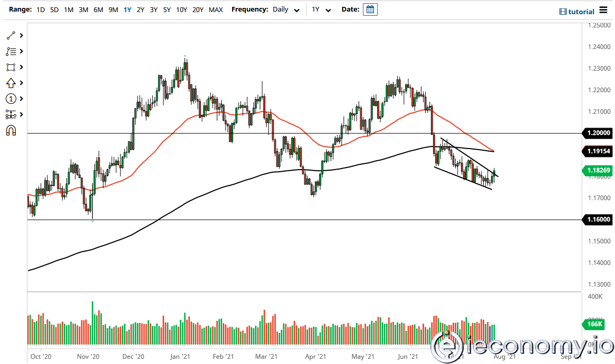615x364 pixels.
Task: Select the 6M range button
Action: tap(98, 9)
